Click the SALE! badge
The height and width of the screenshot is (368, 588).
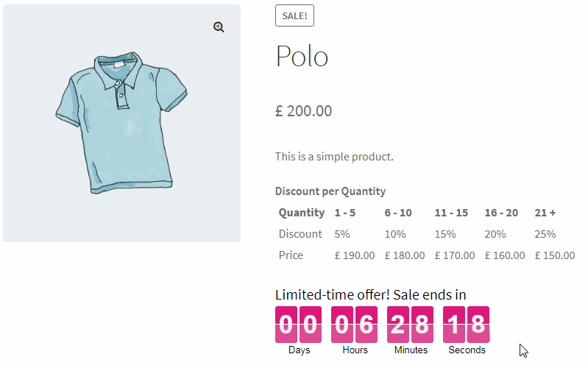coord(294,15)
